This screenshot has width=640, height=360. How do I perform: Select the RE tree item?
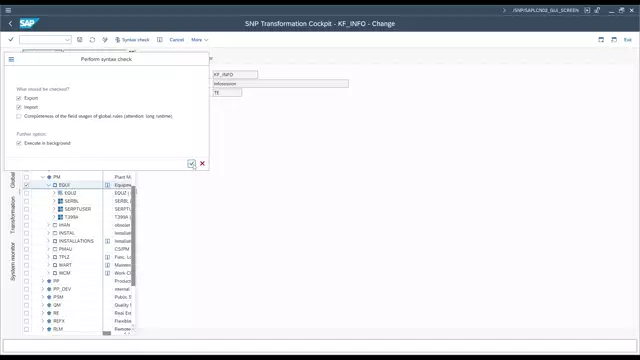(56, 313)
